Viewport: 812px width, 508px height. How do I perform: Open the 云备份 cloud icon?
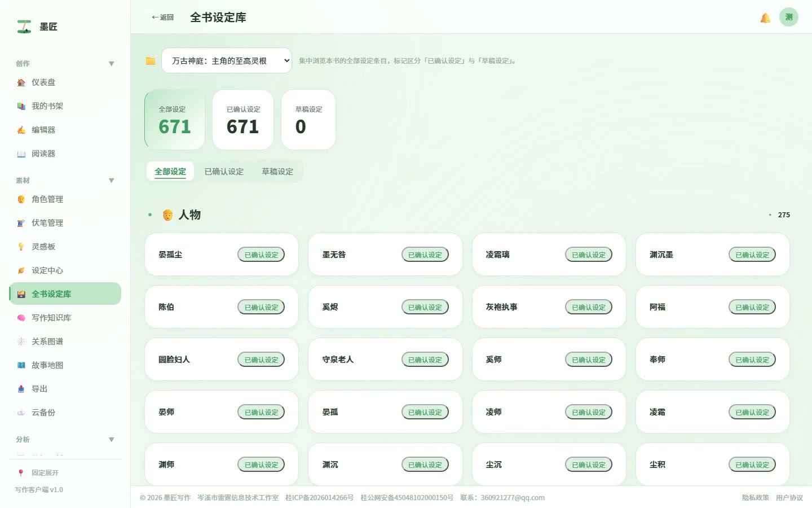click(x=21, y=413)
